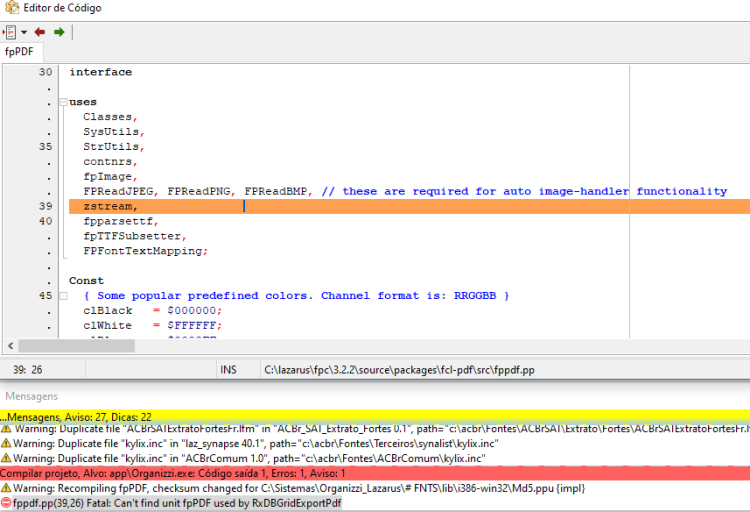The height and width of the screenshot is (512, 750).
Task: Click warning icon of Recompiling fpPDF message
Action: (x=6, y=488)
